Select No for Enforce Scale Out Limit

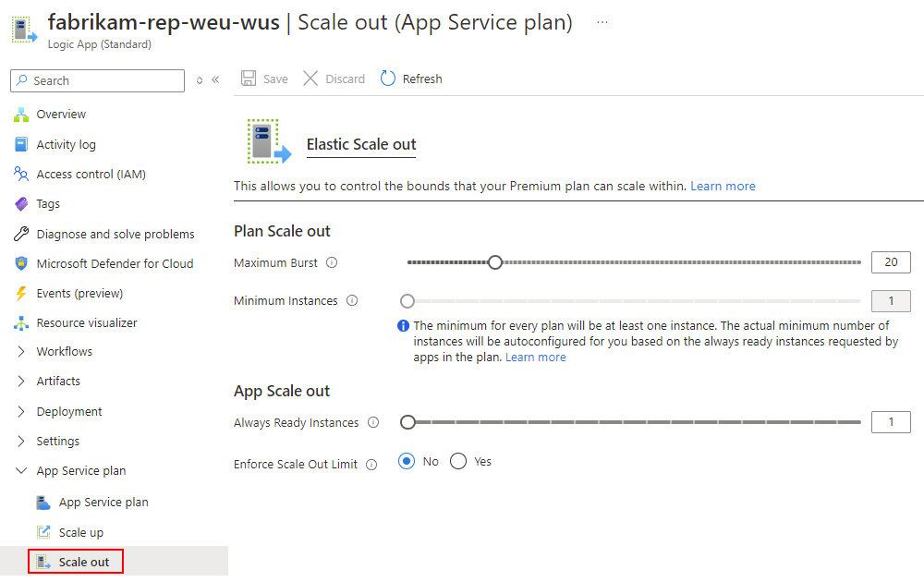tap(407, 461)
